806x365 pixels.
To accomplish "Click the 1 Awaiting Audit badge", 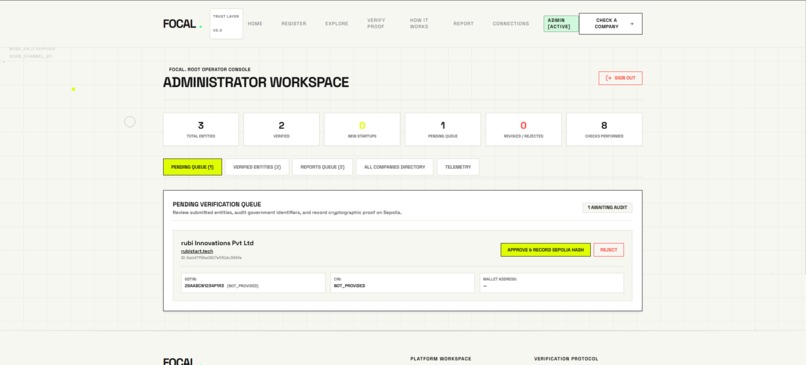I will coord(607,208).
